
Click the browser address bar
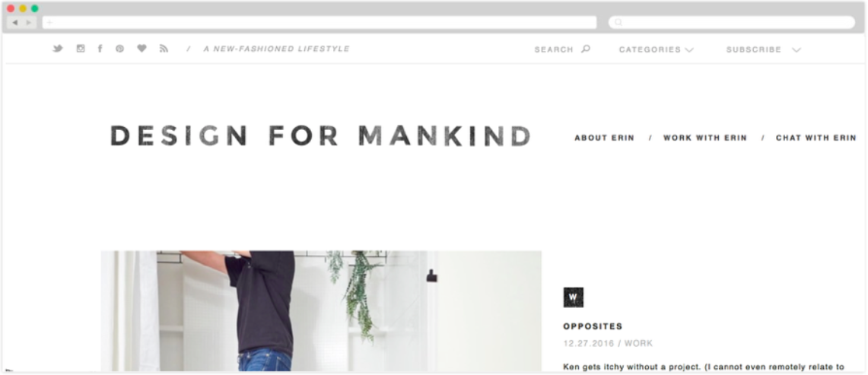[320, 23]
